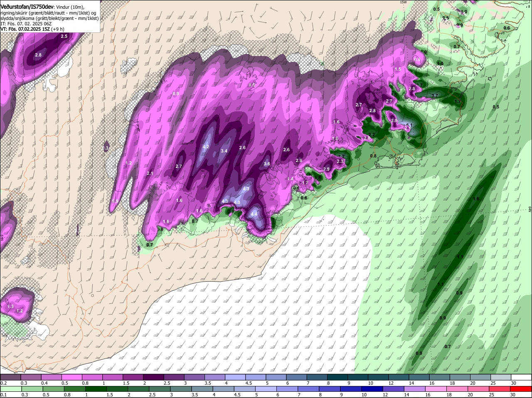Click the VT: Fös. 07.02.2025 15Z (+9 h) line
532x398 pixels.
32,29
